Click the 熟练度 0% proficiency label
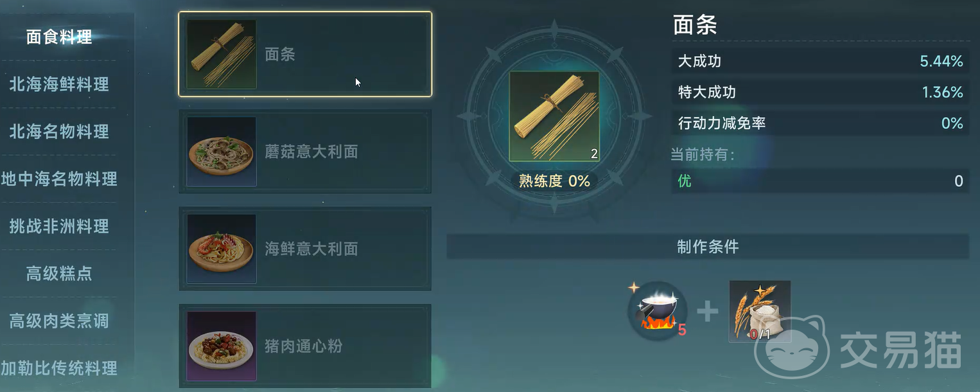 (x=554, y=181)
